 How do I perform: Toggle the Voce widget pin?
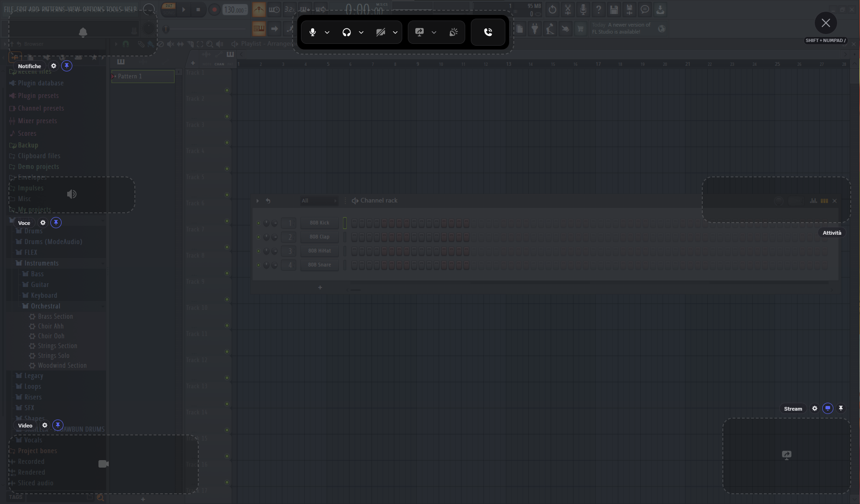(56, 223)
